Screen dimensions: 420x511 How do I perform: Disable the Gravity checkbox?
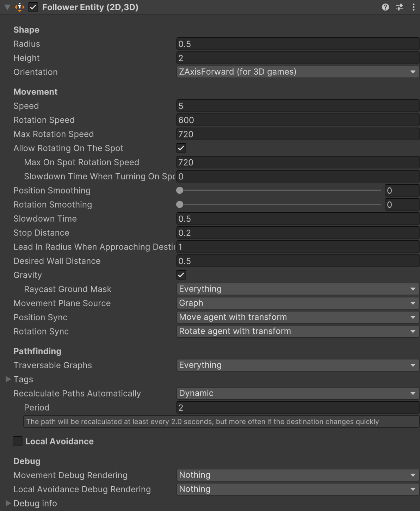click(181, 275)
